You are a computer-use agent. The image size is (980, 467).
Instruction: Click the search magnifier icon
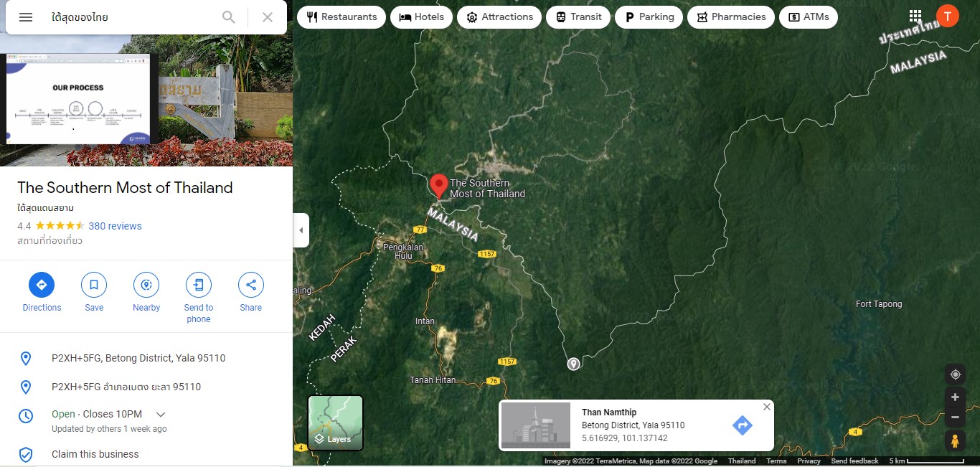coord(228,17)
